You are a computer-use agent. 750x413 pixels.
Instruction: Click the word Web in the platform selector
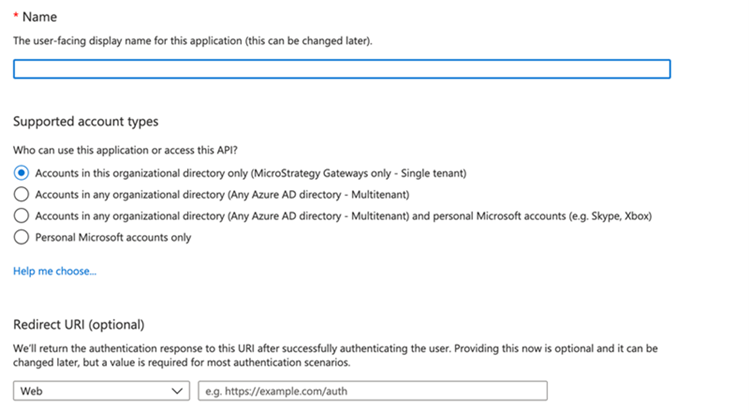pos(31,391)
